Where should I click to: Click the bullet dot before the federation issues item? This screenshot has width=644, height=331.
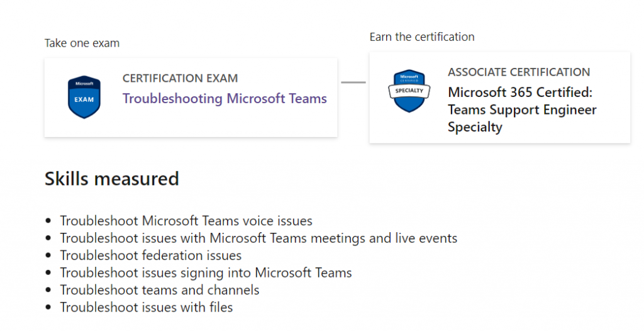point(48,256)
